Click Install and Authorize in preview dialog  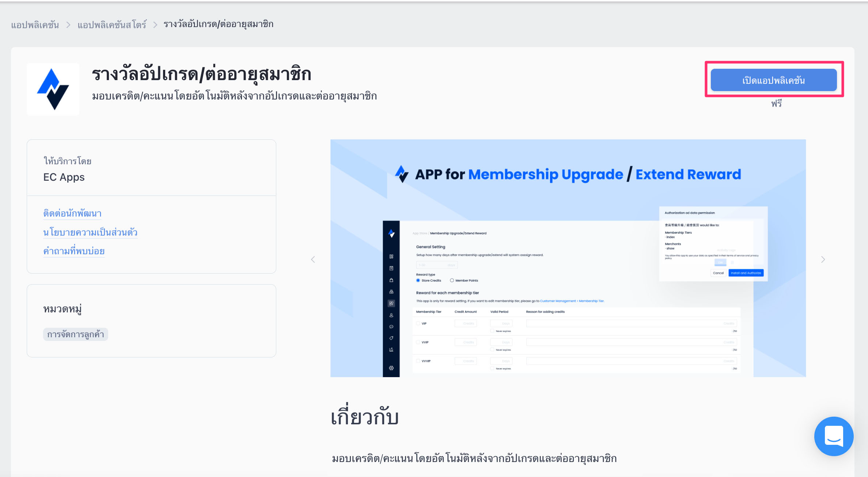click(746, 273)
